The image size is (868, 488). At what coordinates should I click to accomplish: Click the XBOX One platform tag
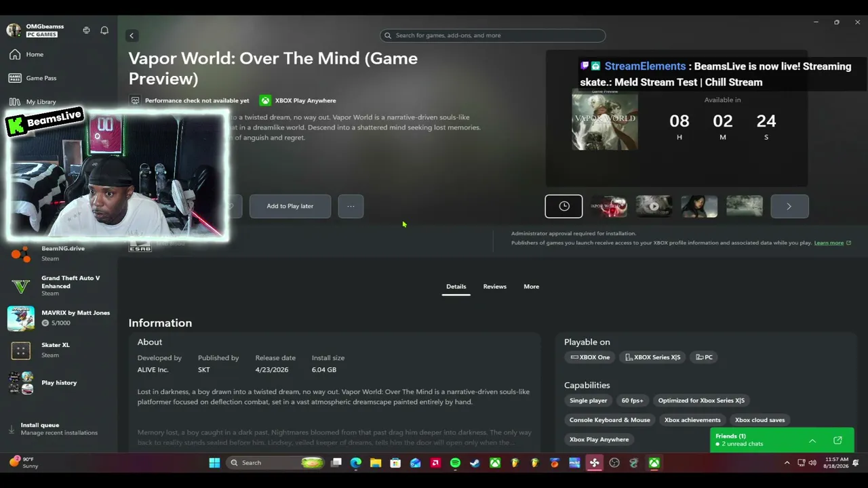tap(590, 357)
